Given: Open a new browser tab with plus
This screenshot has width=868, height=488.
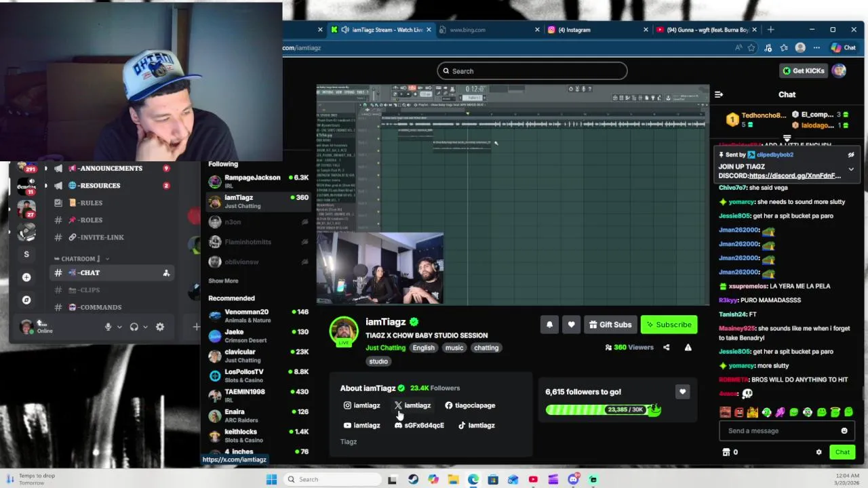Looking at the screenshot, I should (x=770, y=30).
